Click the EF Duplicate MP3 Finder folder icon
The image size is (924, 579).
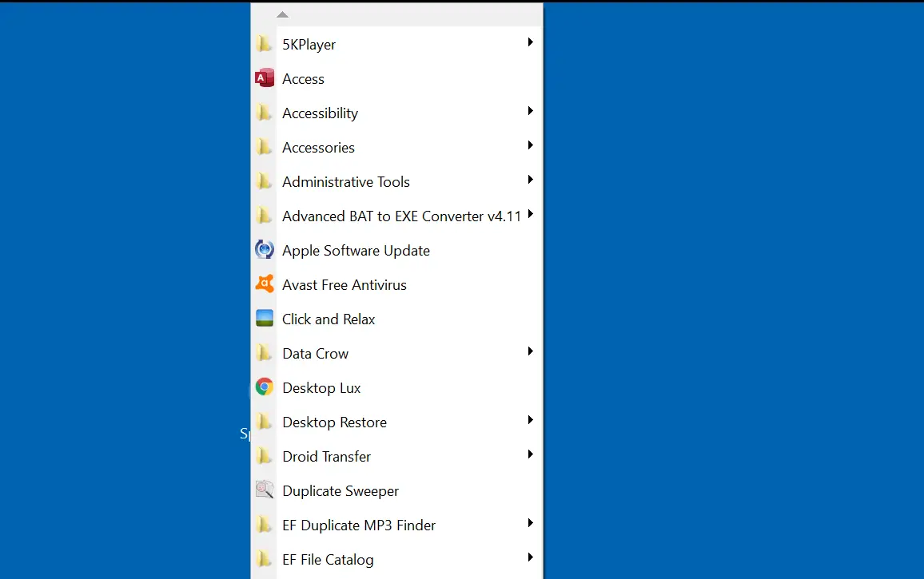(264, 524)
